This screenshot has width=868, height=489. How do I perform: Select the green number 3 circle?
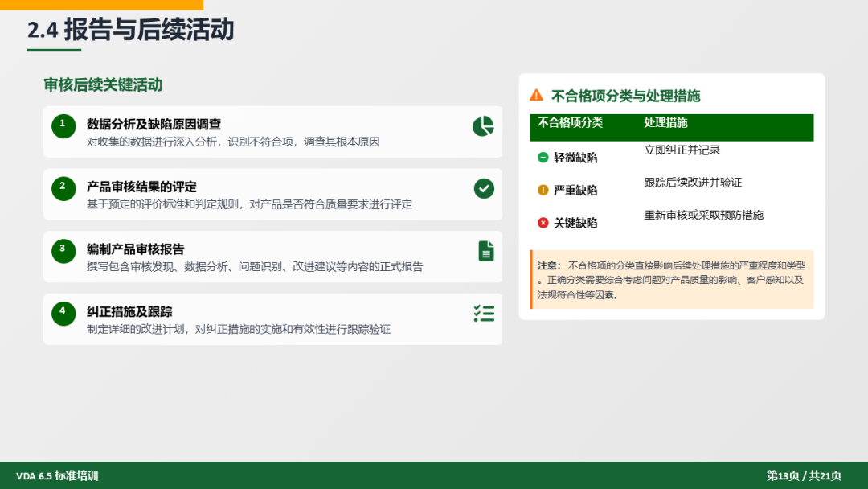coord(63,251)
